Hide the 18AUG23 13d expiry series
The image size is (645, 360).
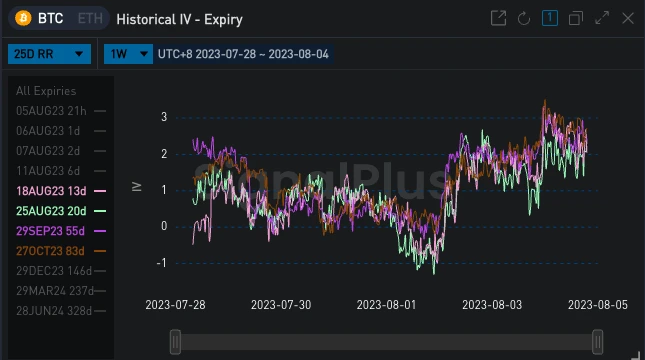pyautogui.click(x=60, y=191)
